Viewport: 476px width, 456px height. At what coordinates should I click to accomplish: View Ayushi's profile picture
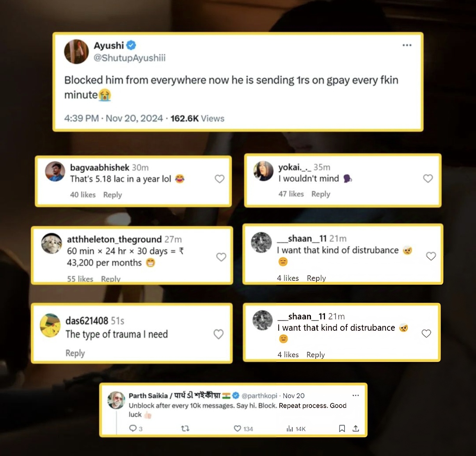pyautogui.click(x=76, y=52)
